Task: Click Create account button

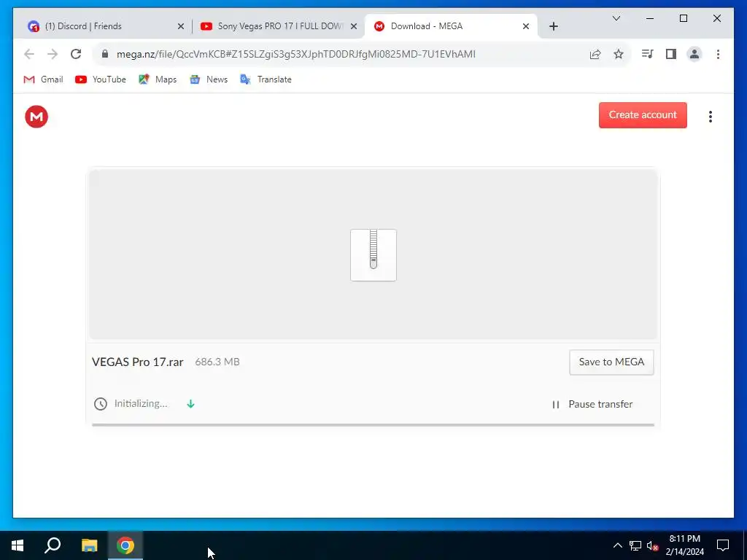Action: (643, 114)
